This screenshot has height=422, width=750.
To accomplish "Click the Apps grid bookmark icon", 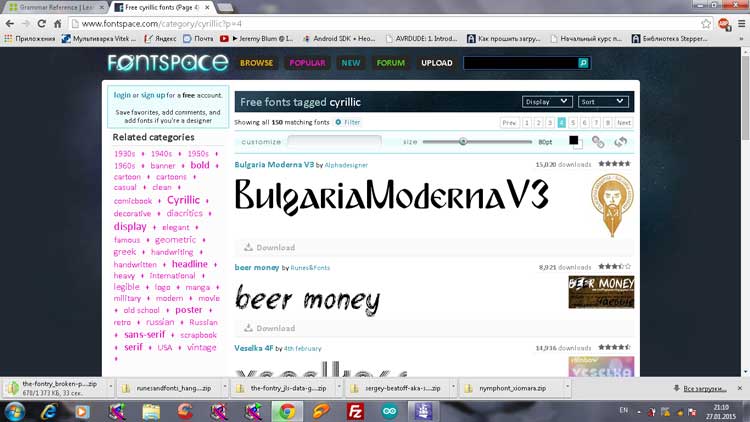I will point(8,38).
